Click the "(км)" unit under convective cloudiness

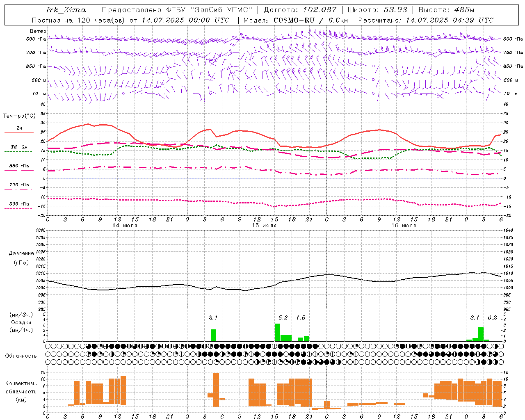coord(22,399)
